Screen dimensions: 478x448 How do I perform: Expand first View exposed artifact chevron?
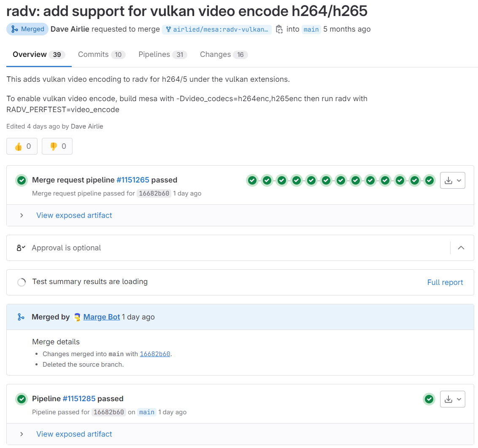pos(22,215)
